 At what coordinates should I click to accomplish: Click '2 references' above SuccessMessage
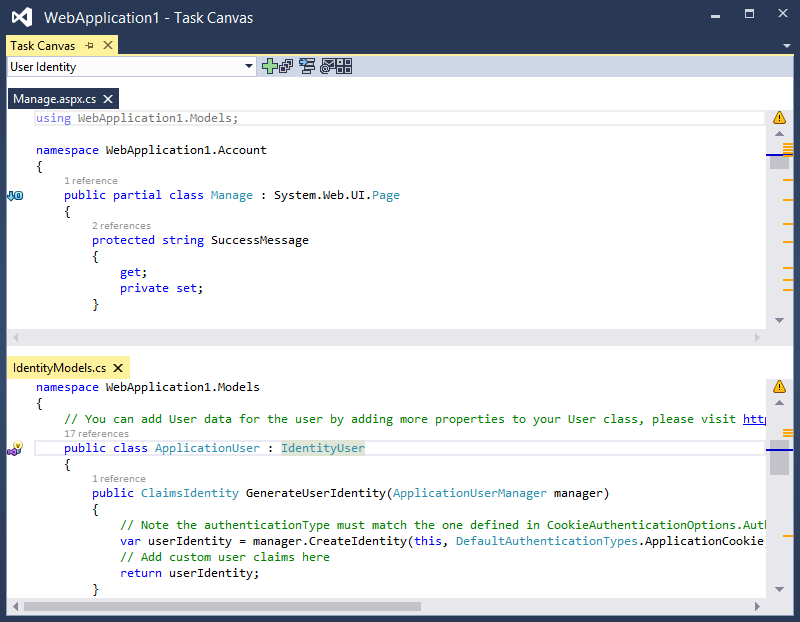click(121, 226)
